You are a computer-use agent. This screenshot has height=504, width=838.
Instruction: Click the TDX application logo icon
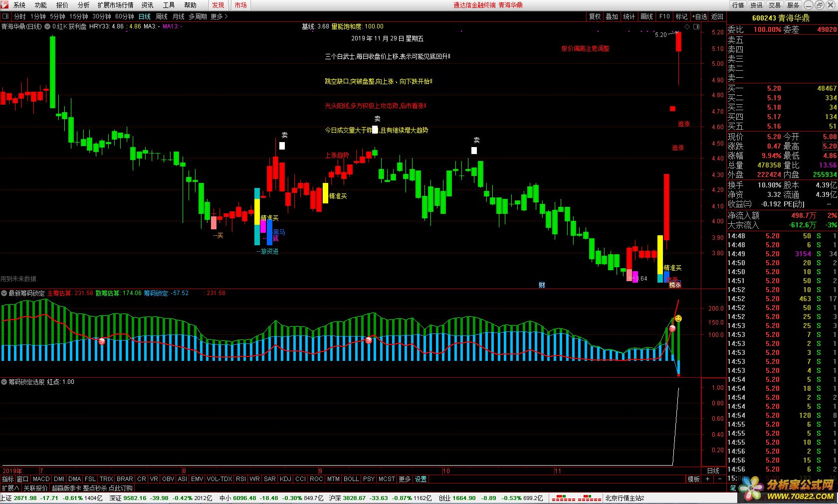(x=4, y=5)
